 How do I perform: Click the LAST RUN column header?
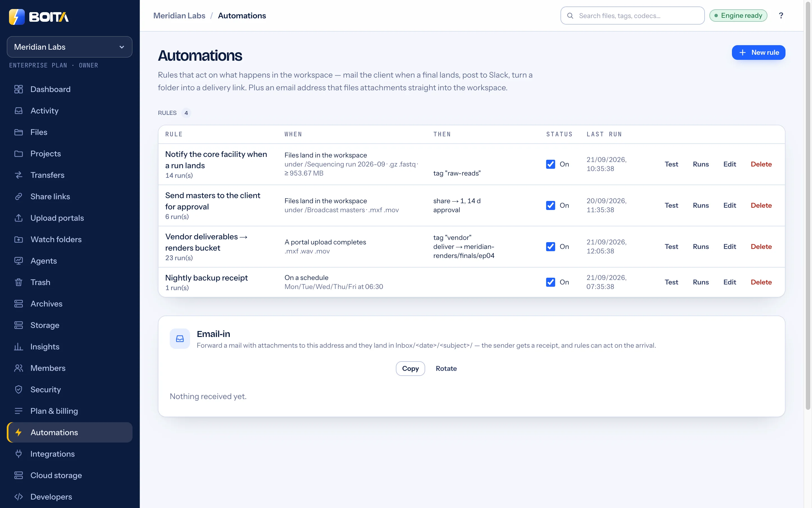(x=604, y=134)
